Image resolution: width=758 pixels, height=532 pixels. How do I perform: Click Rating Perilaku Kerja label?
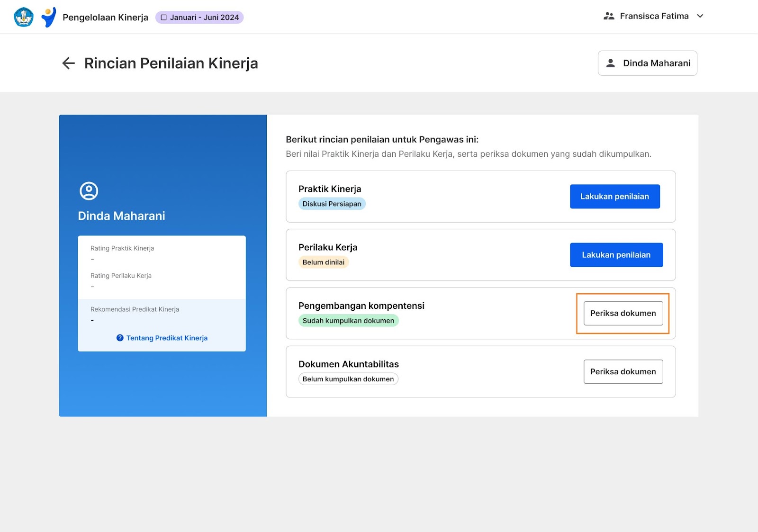[121, 276]
